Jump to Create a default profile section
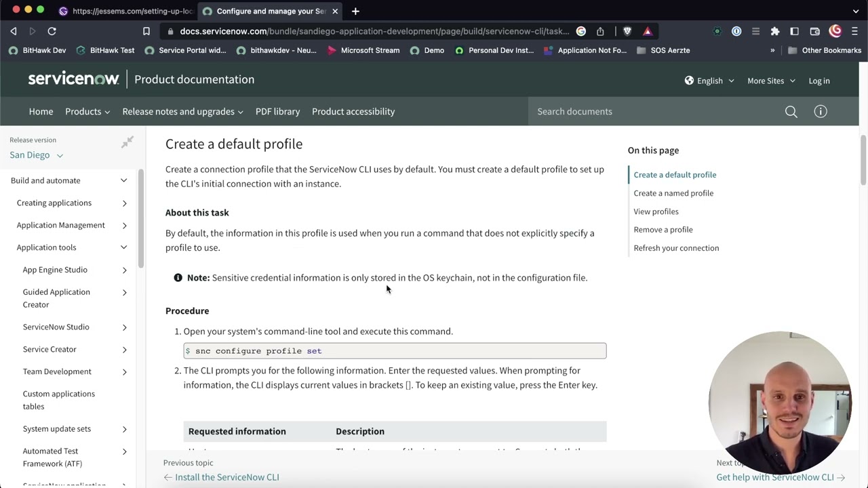Viewport: 868px width, 488px height. point(675,175)
